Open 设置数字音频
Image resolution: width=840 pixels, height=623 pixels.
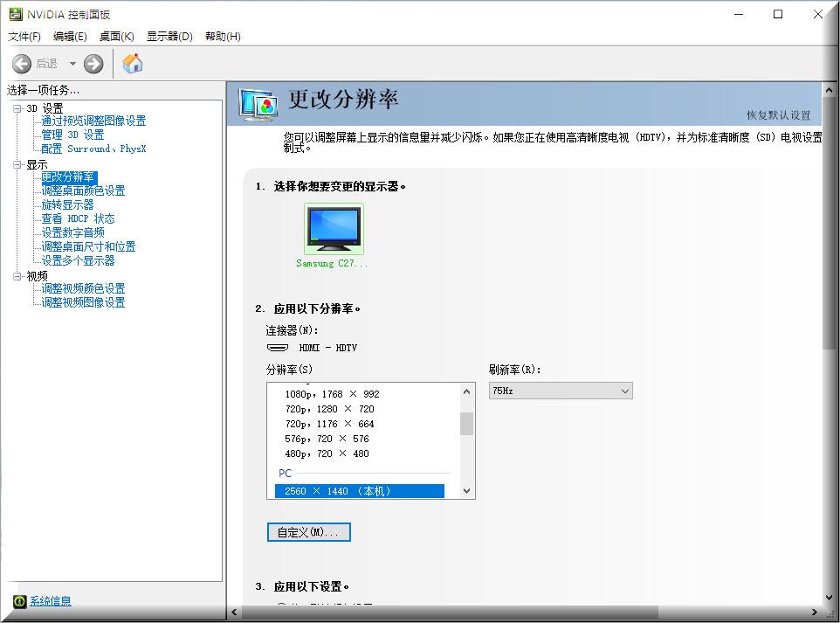[72, 232]
